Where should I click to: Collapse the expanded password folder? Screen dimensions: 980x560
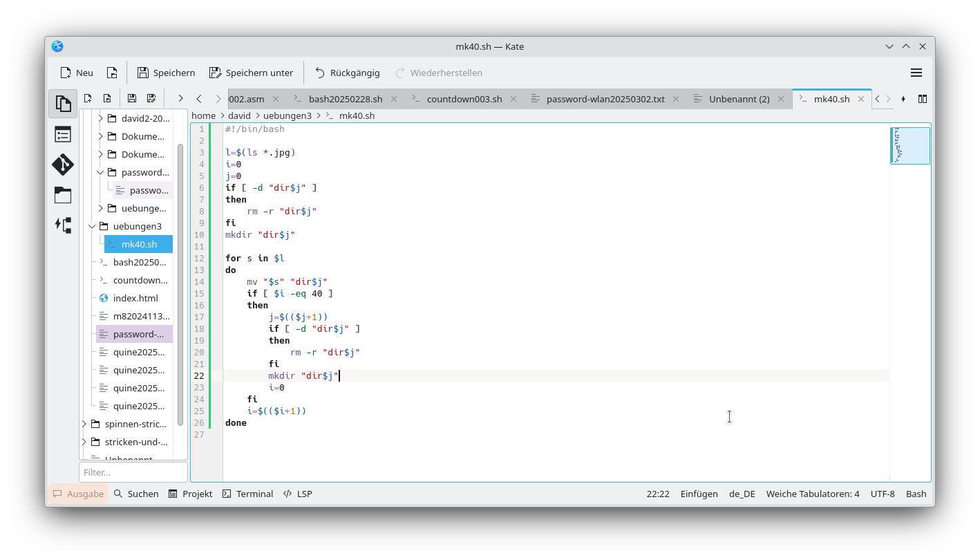(x=99, y=172)
